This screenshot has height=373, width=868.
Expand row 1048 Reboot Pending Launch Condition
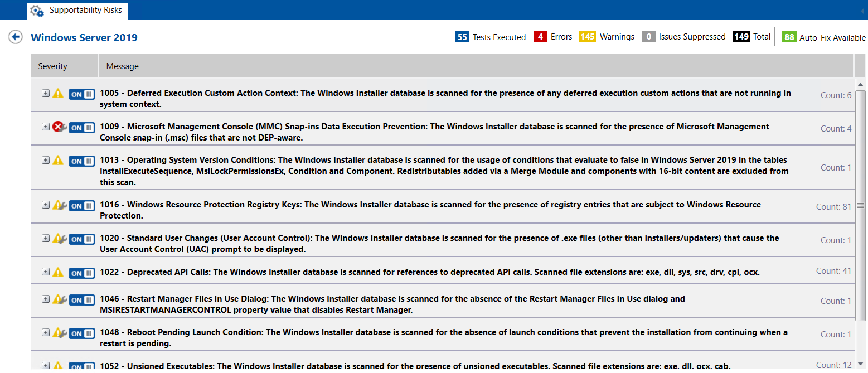click(x=46, y=332)
